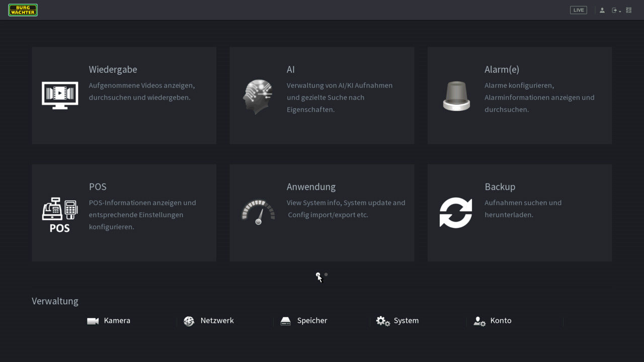Open Konto account management
The width and height of the screenshot is (644, 362).
(x=493, y=321)
